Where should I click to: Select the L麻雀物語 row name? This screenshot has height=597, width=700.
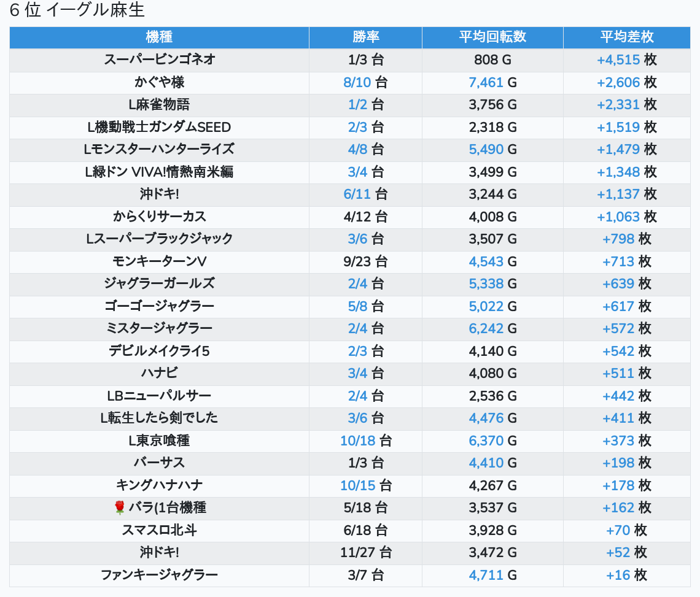click(x=160, y=104)
